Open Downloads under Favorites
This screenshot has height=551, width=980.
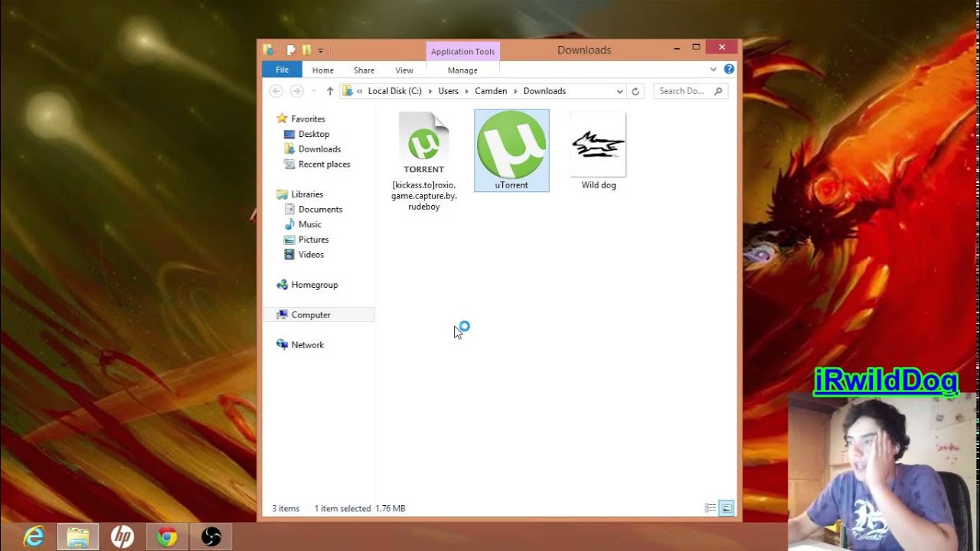[x=319, y=149]
